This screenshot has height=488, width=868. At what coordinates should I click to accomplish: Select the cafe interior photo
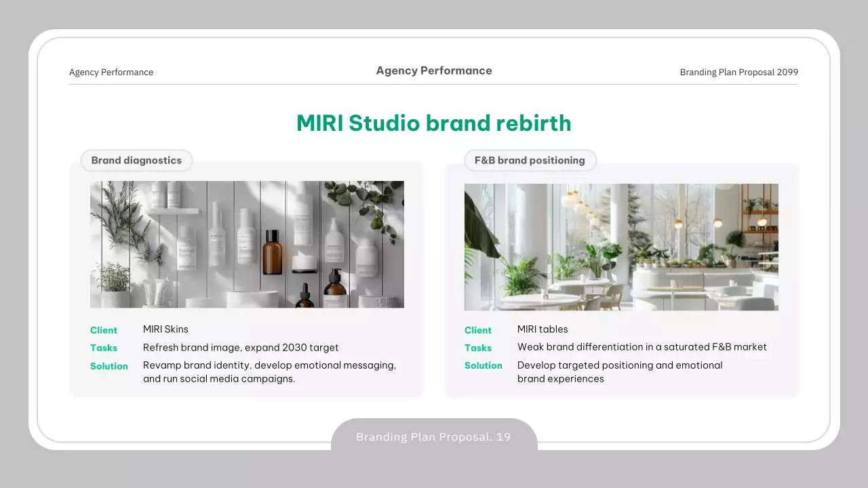tap(621, 247)
